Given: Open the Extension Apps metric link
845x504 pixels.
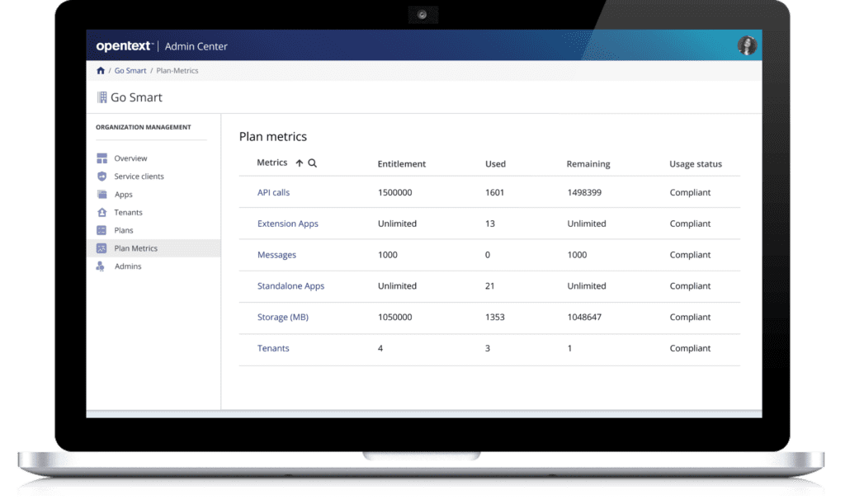Looking at the screenshot, I should coord(288,224).
